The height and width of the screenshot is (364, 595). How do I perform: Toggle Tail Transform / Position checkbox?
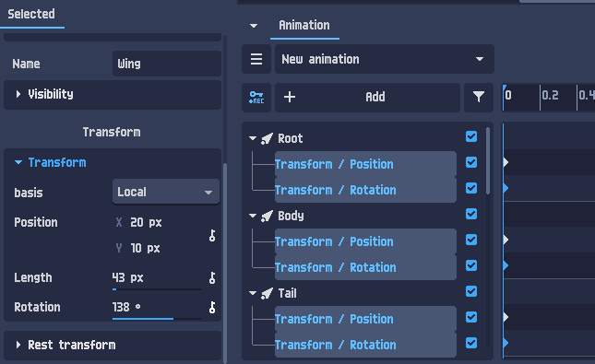click(x=471, y=317)
